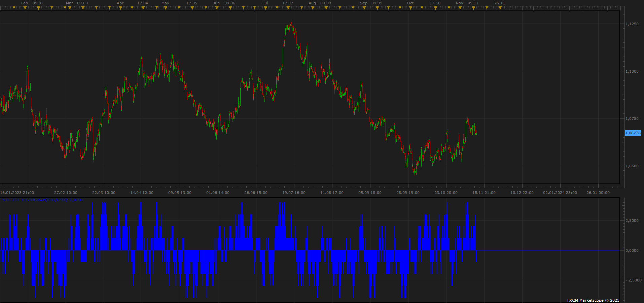Click the 23.10 20:00 time axis label
This screenshot has height=303, width=644.
click(446, 193)
